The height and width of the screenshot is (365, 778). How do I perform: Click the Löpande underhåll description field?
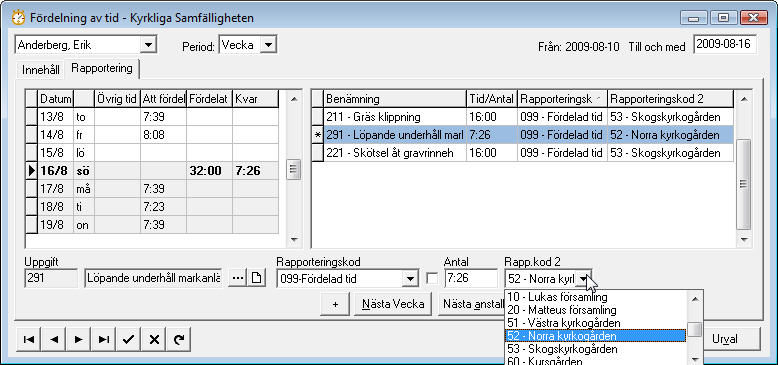point(153,278)
